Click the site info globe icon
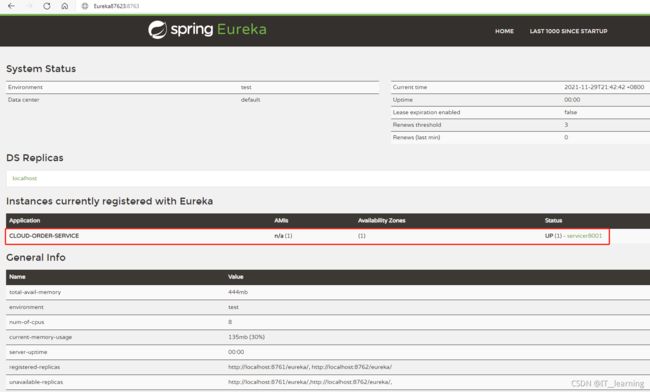650x392 pixels. [85, 6]
